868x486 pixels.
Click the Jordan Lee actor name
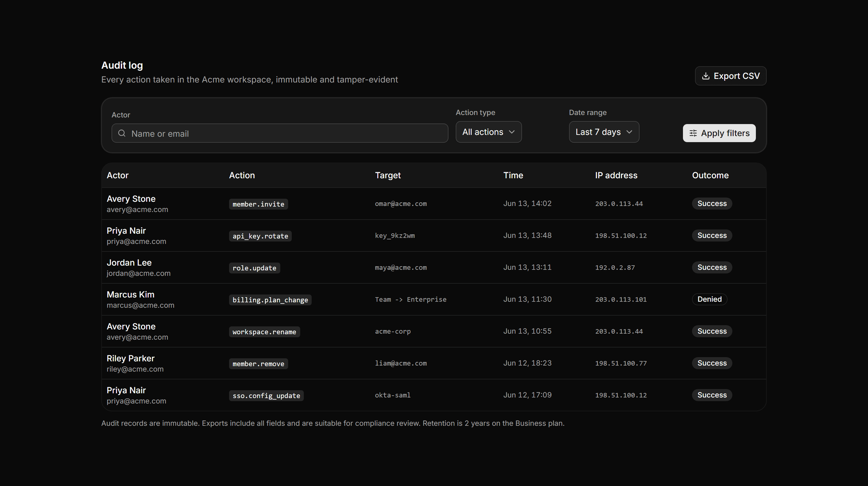pyautogui.click(x=129, y=263)
